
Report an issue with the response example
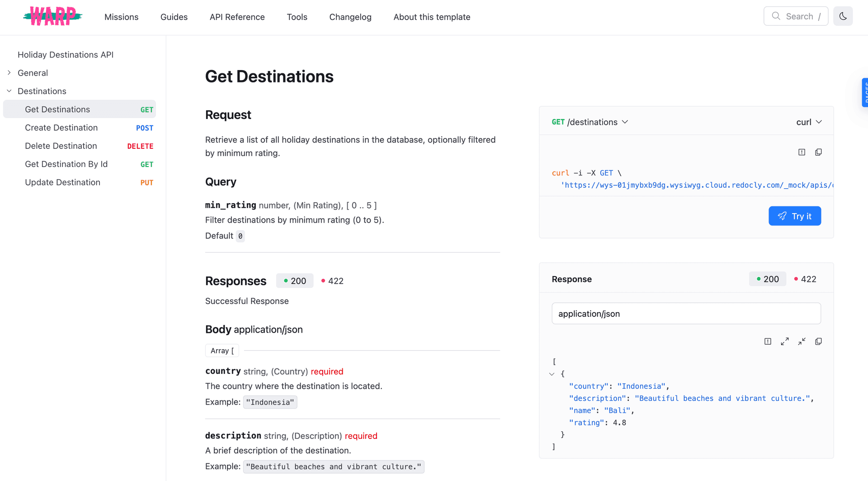tap(768, 341)
